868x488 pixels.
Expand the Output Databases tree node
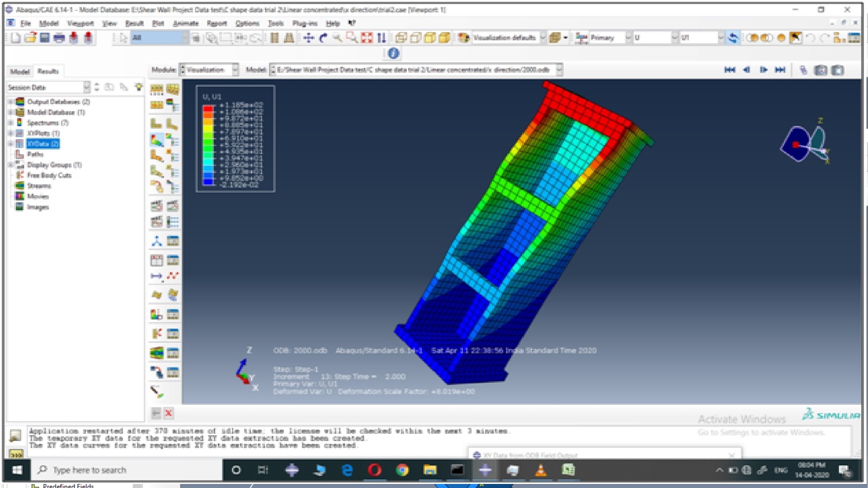pos(10,102)
